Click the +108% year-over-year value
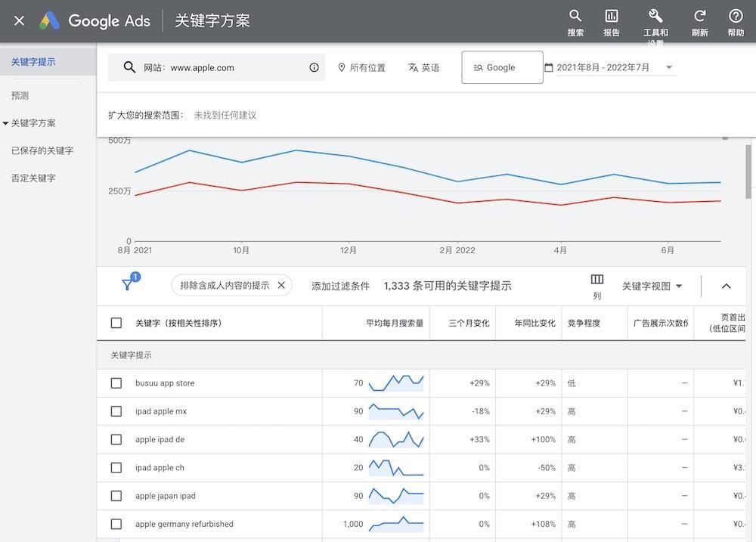This screenshot has width=756, height=542. click(x=543, y=524)
